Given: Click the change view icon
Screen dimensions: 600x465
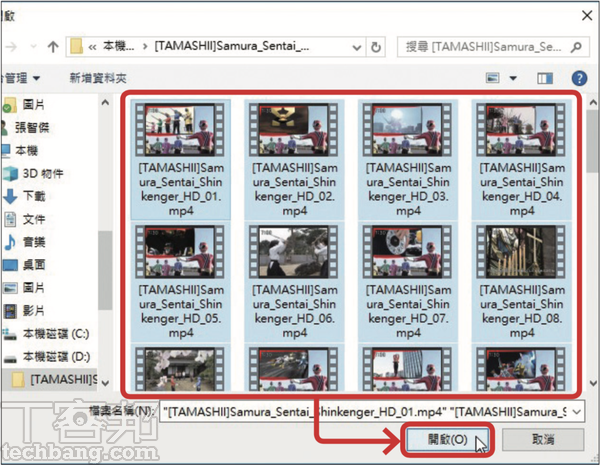Looking at the screenshot, I should [492, 78].
